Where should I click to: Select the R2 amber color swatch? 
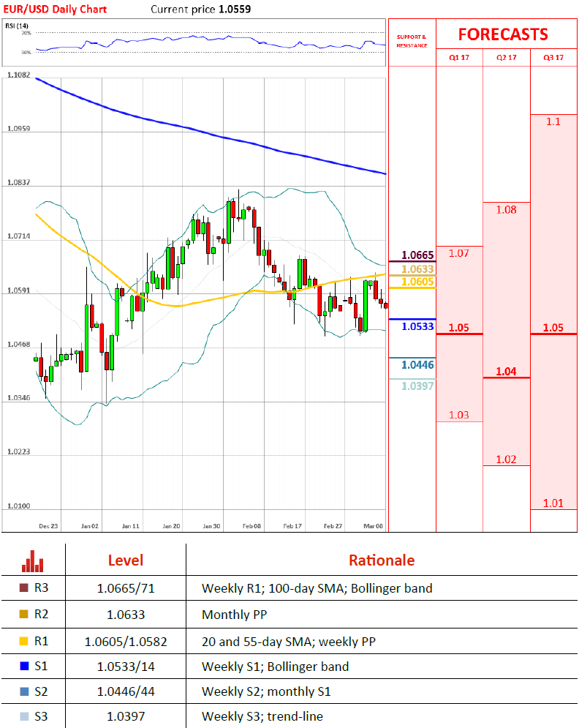(x=23, y=615)
